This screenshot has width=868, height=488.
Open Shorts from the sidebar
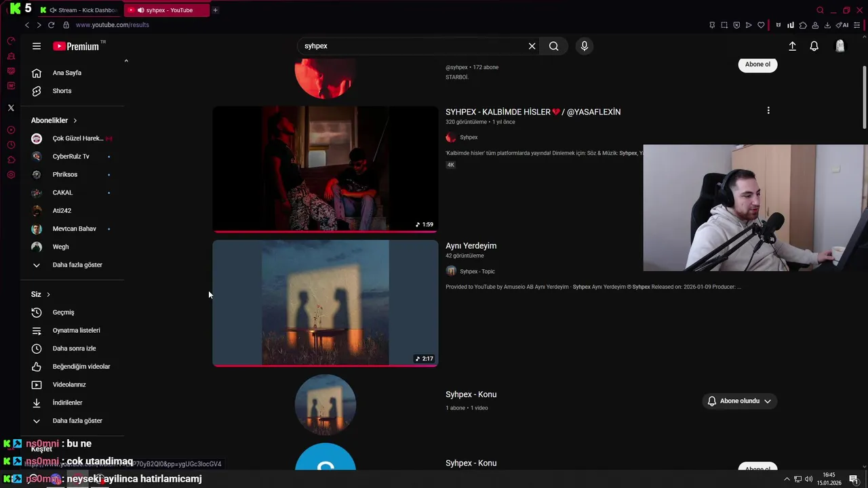72,91
